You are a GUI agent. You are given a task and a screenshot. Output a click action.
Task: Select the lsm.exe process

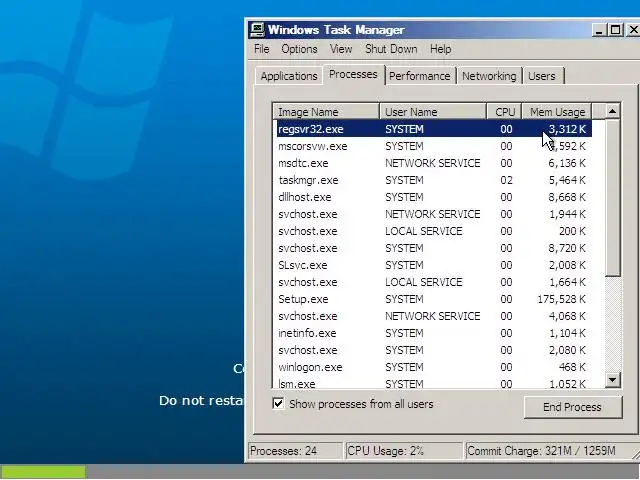pyautogui.click(x=434, y=383)
